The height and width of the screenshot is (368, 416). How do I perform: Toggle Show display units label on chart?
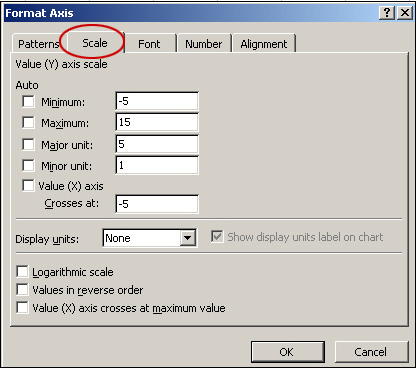217,237
